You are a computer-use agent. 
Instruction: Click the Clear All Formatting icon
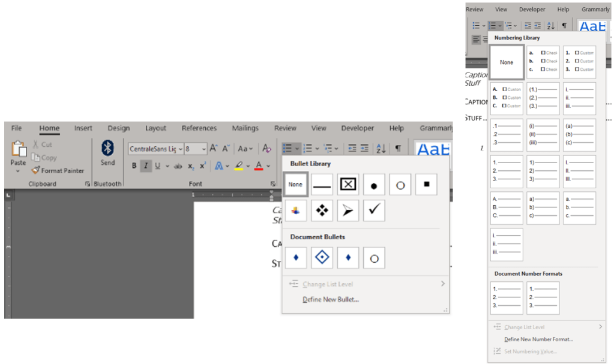pos(267,149)
